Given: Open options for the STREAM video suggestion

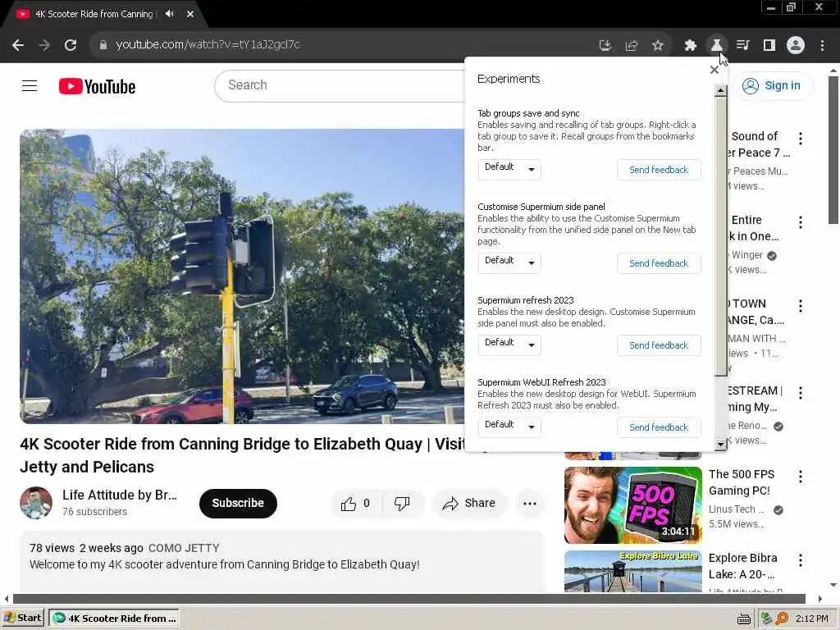Looking at the screenshot, I should pos(801,393).
